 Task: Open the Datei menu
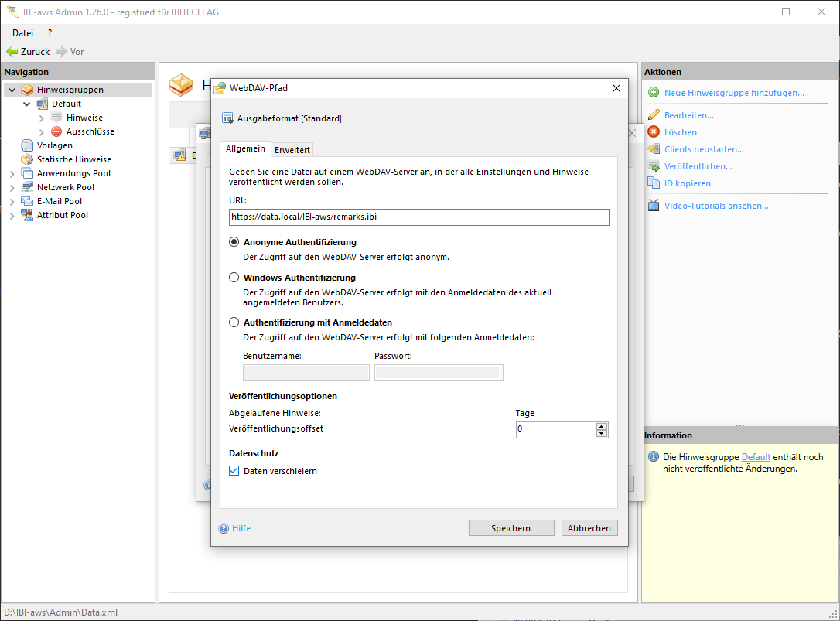pyautogui.click(x=22, y=33)
